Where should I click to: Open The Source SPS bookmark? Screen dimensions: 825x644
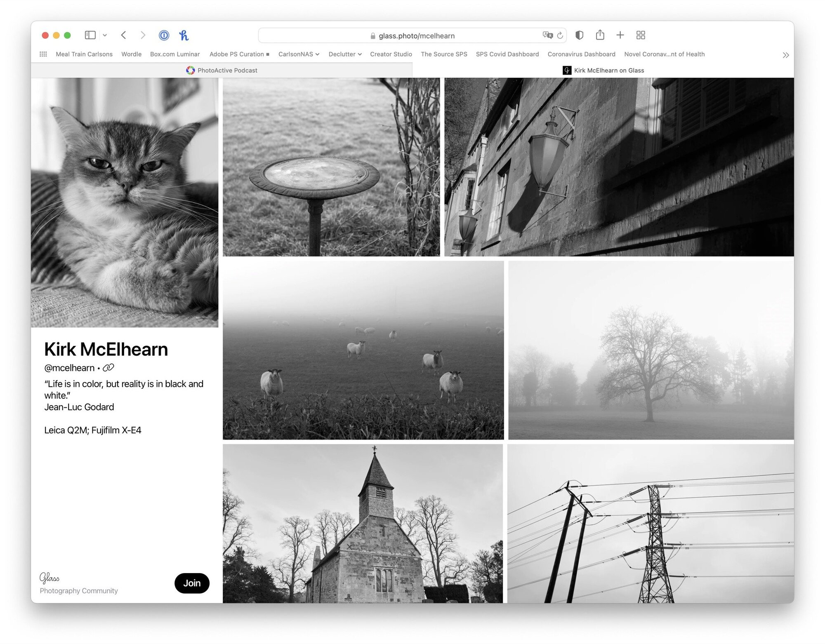click(444, 54)
